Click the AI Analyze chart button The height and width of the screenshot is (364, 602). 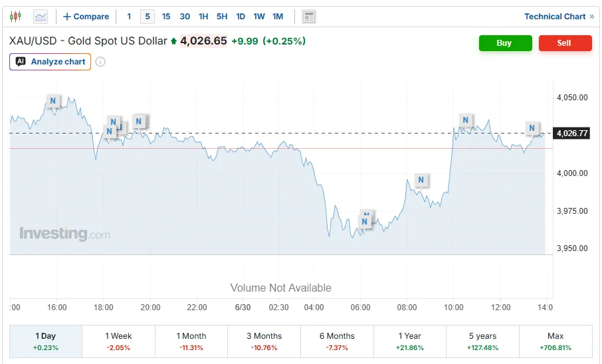pos(50,62)
